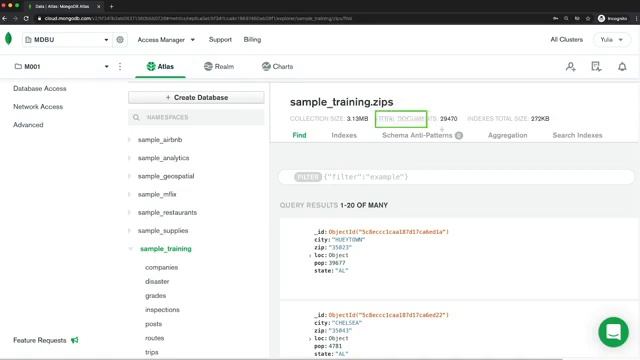Select the Search Indexes tab
Screen dimensions: 640x360
coord(577,135)
